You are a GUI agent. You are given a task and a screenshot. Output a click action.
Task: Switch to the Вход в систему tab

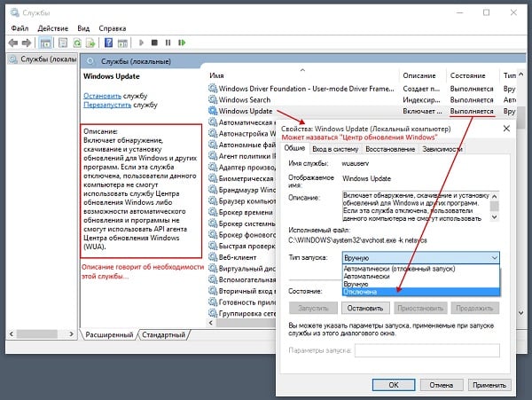coord(335,149)
